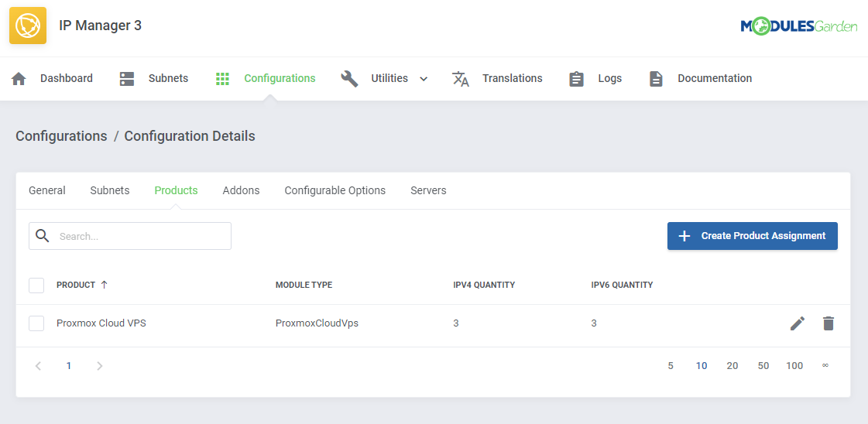The image size is (868, 424).
Task: Show 10 entries per page
Action: tap(702, 365)
